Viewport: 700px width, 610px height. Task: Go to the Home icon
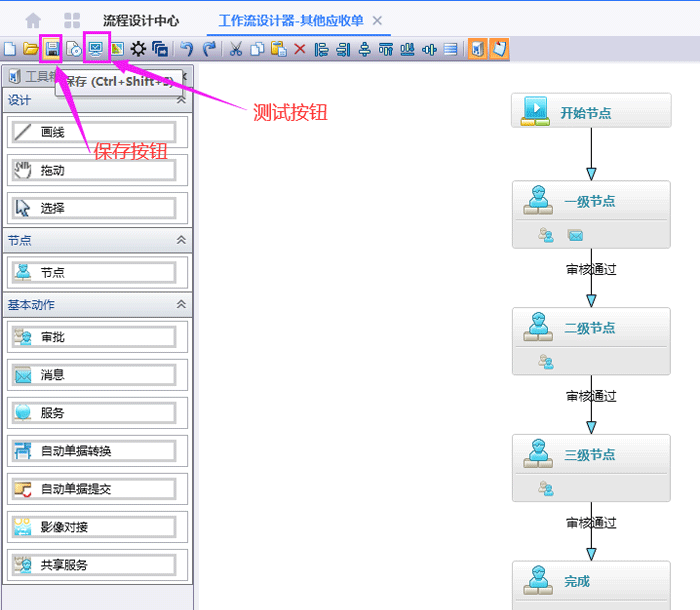coord(34,20)
